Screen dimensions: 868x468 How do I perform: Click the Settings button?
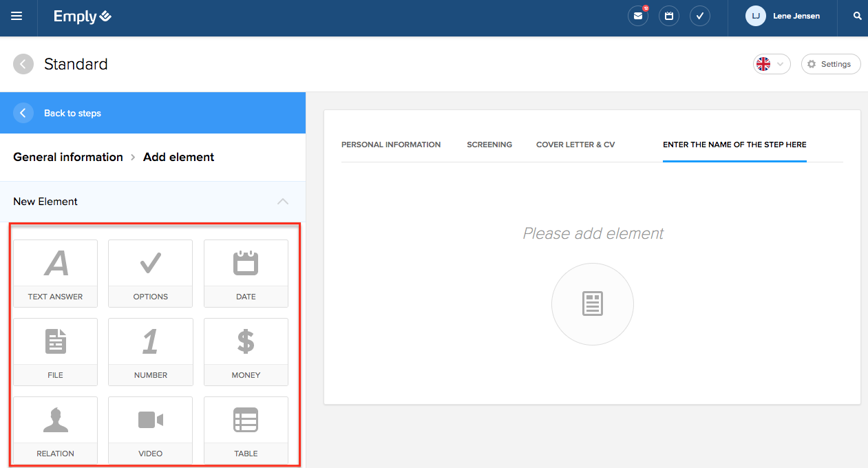pos(830,64)
